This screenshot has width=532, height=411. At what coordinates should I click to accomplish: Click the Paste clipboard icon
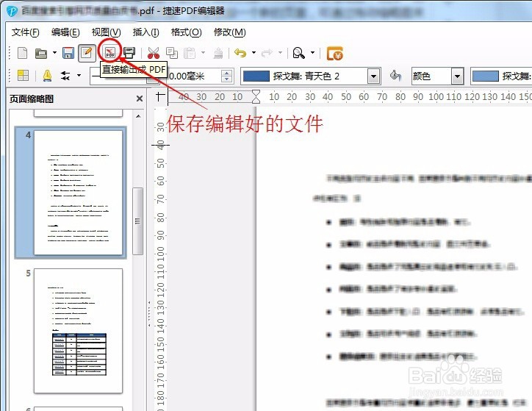click(190, 53)
